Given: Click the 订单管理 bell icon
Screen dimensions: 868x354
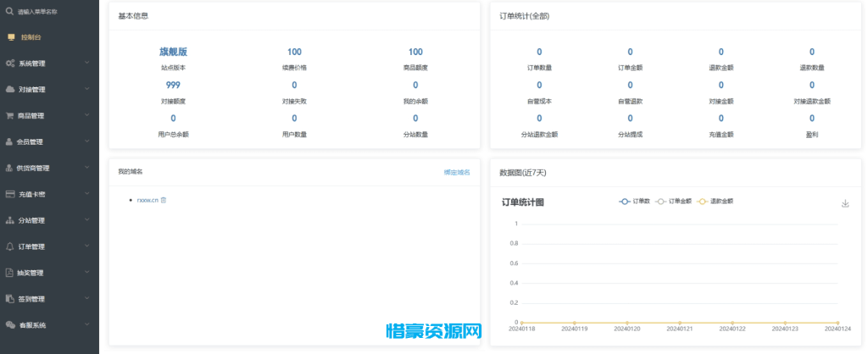Looking at the screenshot, I should click(x=9, y=246).
